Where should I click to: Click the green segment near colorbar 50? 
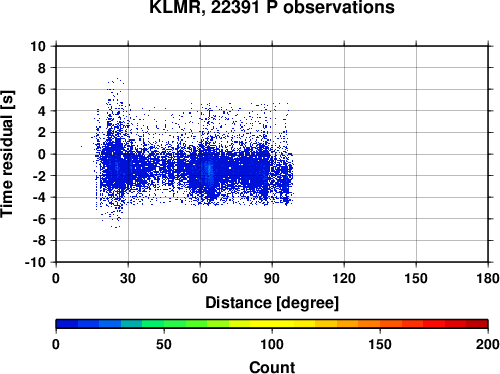click(x=164, y=324)
